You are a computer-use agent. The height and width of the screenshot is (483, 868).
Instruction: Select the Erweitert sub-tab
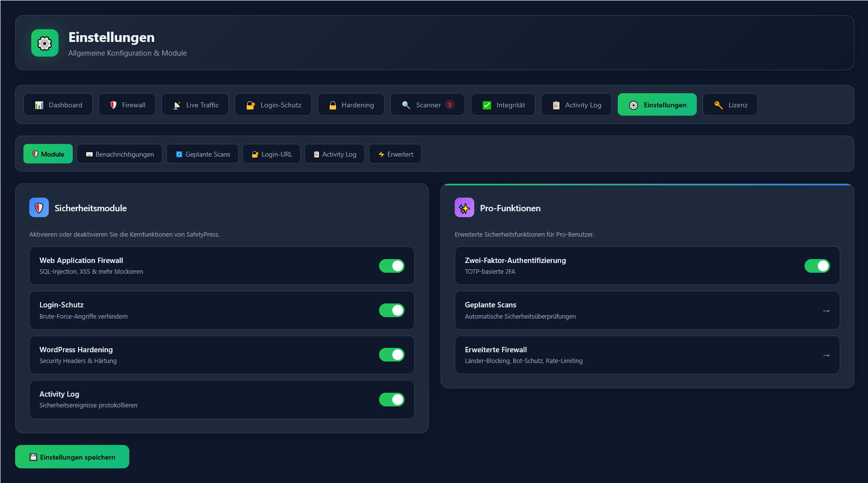(395, 154)
